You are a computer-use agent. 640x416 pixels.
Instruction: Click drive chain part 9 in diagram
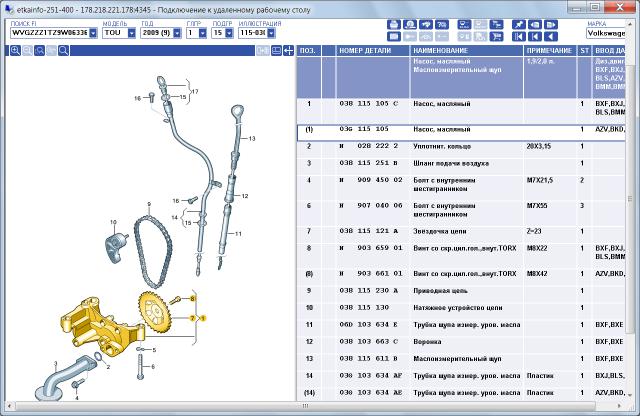[x=153, y=251]
